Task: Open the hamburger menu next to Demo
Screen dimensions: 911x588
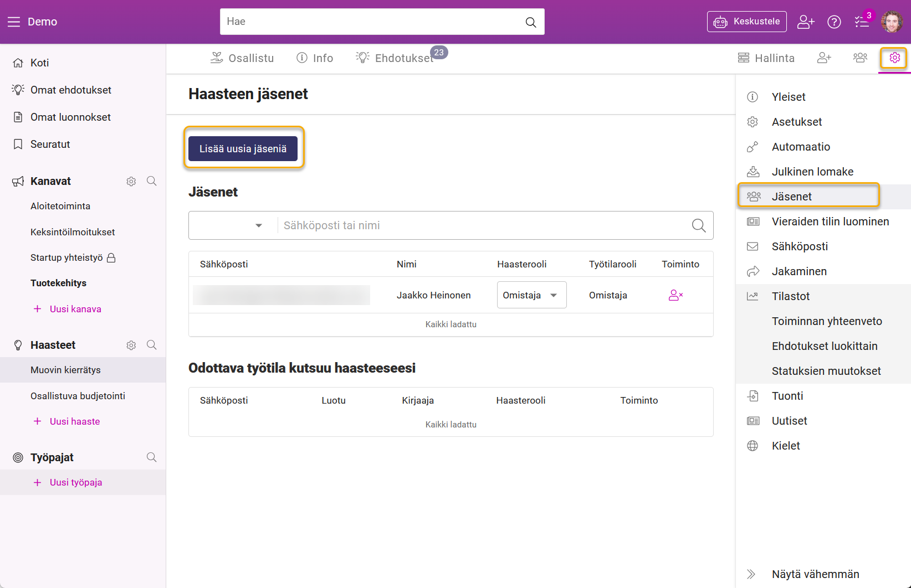Action: click(x=14, y=22)
